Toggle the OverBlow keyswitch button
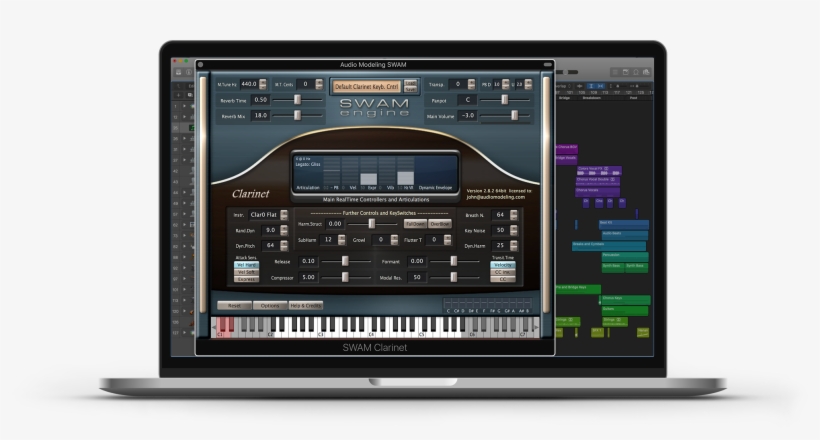Viewport: 820px width, 440px height. pos(440,224)
